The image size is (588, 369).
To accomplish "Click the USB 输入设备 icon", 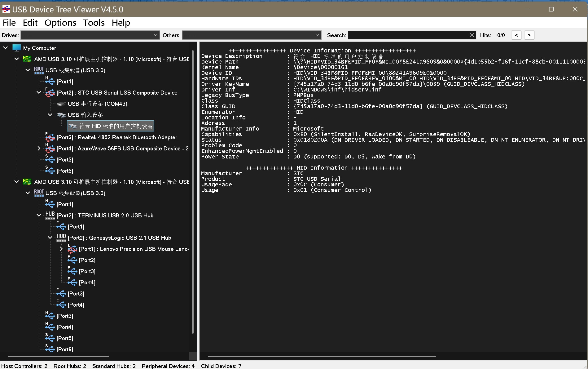I will [x=61, y=115].
